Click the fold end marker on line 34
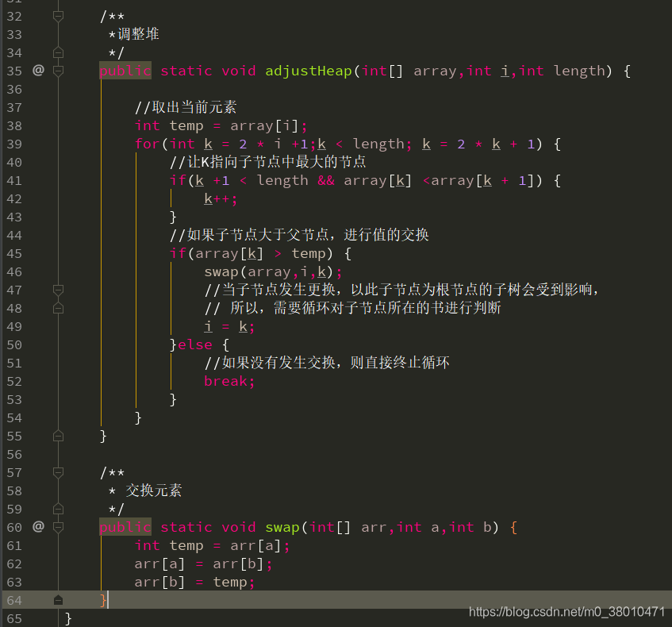Viewport: 672px width, 627px height. point(58,52)
